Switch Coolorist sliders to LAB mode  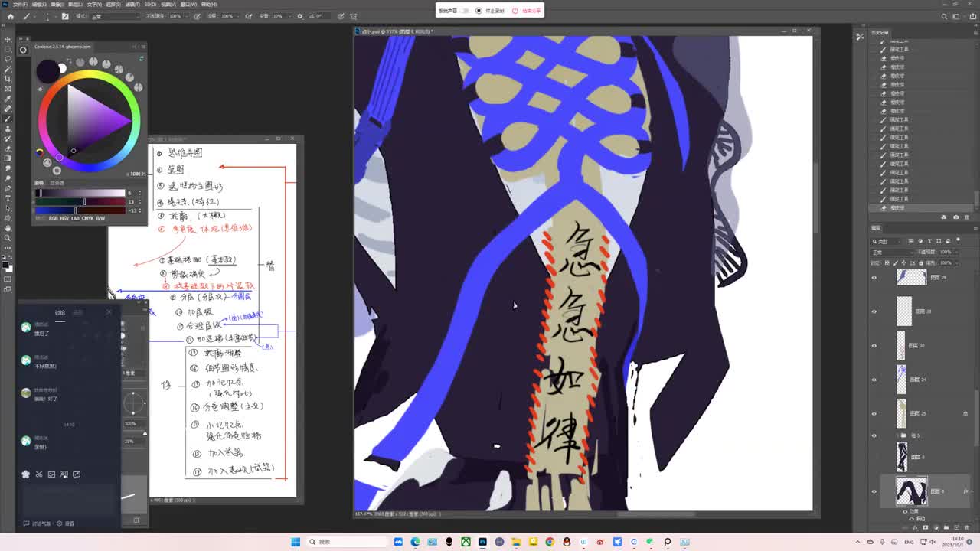pos(76,218)
